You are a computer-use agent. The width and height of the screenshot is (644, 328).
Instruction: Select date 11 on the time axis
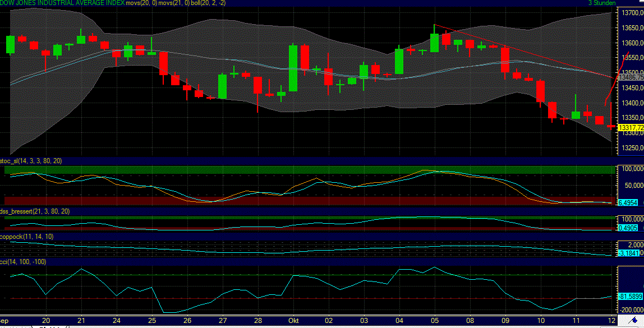[576, 320]
